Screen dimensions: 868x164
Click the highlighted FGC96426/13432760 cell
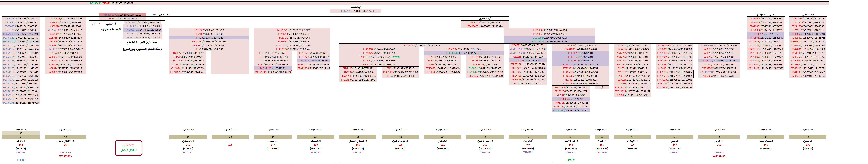[x=464, y=53]
